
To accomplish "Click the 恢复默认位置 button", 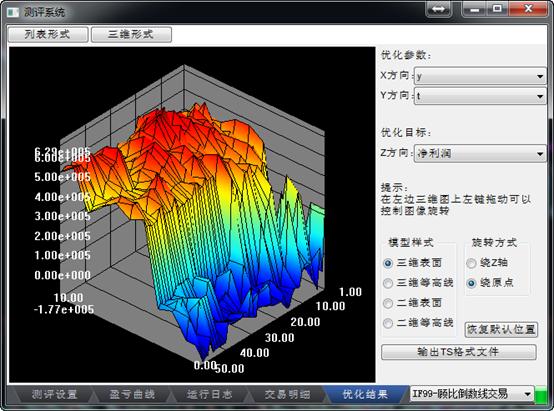I will (501, 329).
